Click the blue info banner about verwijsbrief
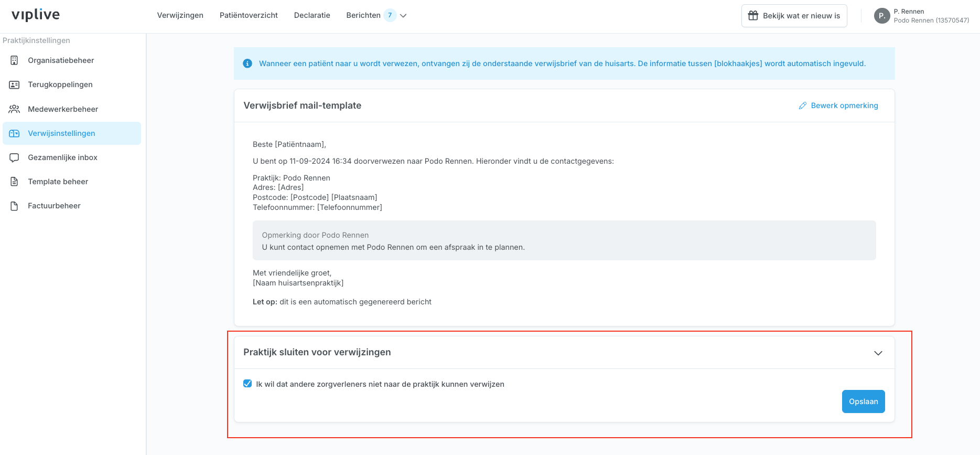Screen dimensions: 980x455 (x=564, y=64)
